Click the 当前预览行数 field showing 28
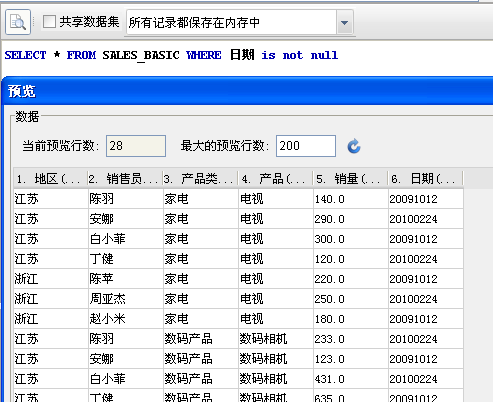This screenshot has width=493, height=402. (x=136, y=146)
